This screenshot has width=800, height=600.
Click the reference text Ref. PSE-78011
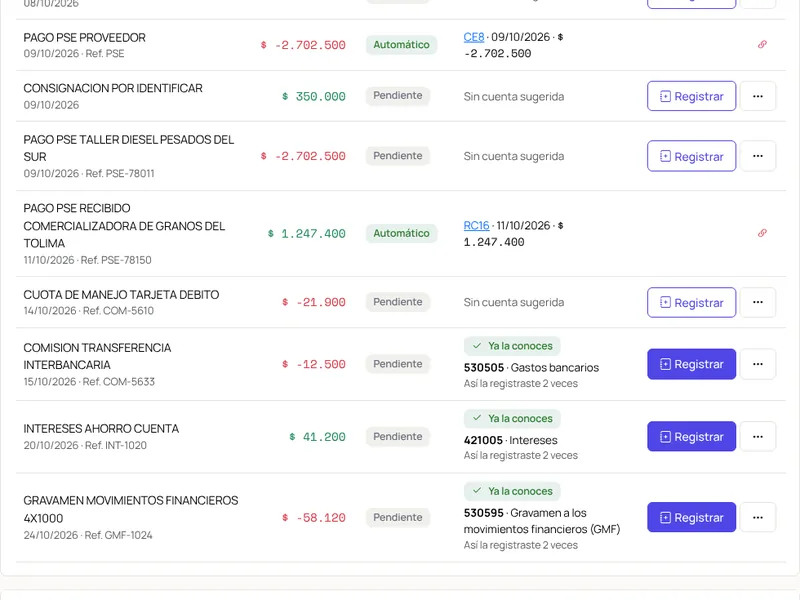coord(120,173)
